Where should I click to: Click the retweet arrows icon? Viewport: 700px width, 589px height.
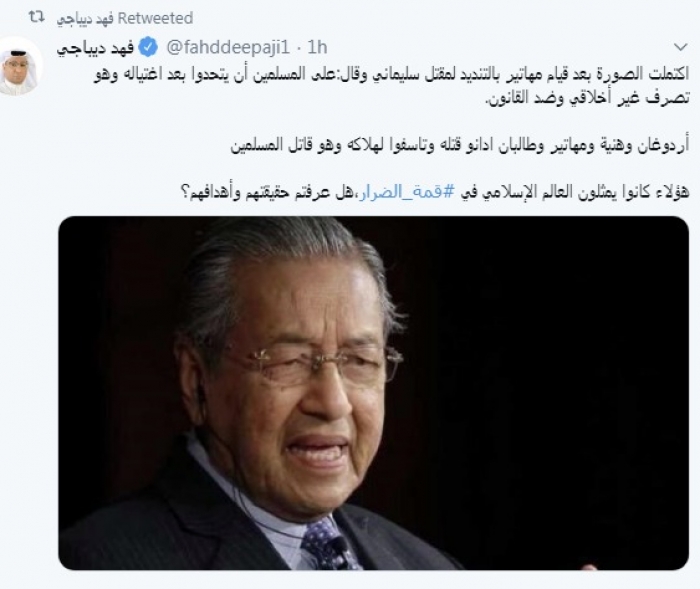click(37, 17)
